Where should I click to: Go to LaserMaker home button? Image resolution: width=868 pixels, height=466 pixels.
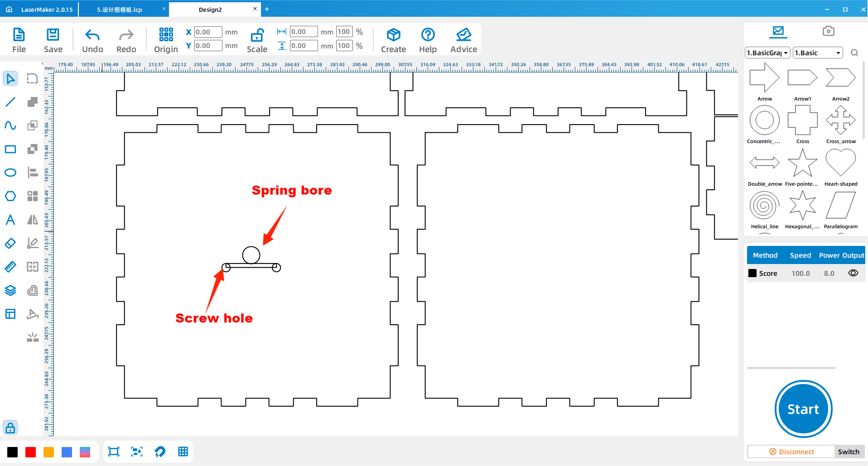click(x=9, y=9)
